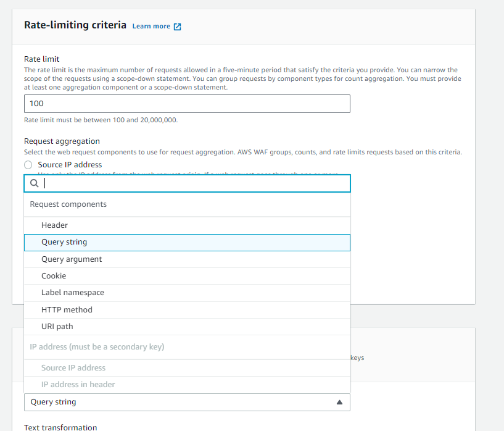Click the Rate limit input field showing 100
Image resolution: width=504 pixels, height=431 pixels.
point(187,104)
